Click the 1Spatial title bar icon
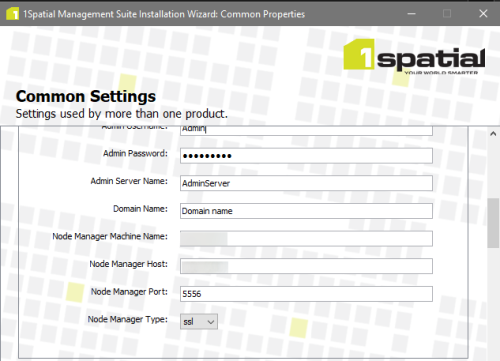The width and height of the screenshot is (500, 361). [x=12, y=14]
